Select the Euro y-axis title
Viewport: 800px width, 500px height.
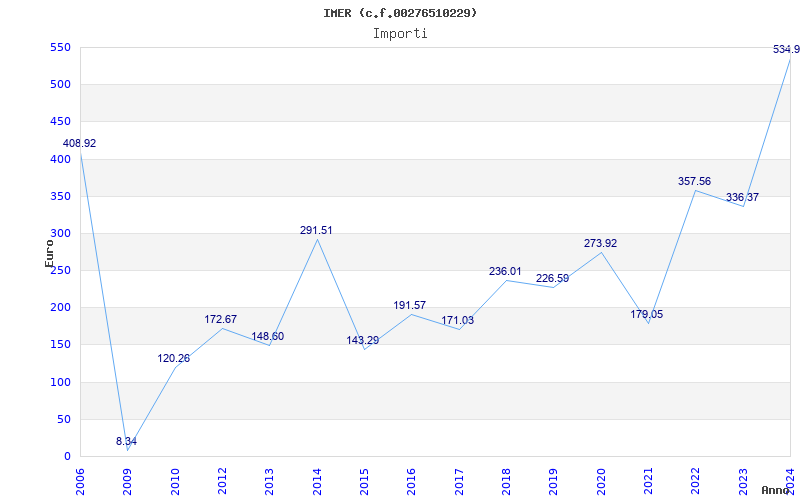(49, 253)
